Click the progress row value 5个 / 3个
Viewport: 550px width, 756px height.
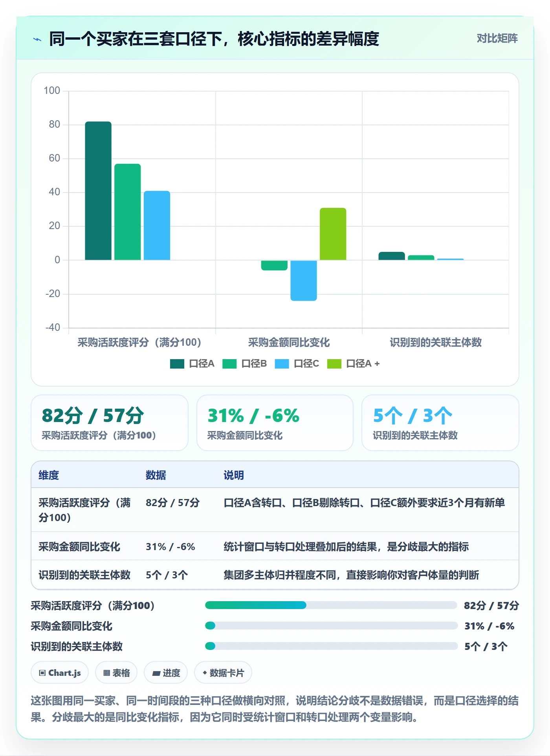(x=486, y=646)
